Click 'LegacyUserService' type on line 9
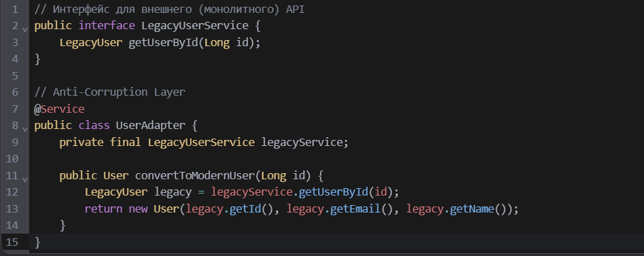 [x=202, y=142]
